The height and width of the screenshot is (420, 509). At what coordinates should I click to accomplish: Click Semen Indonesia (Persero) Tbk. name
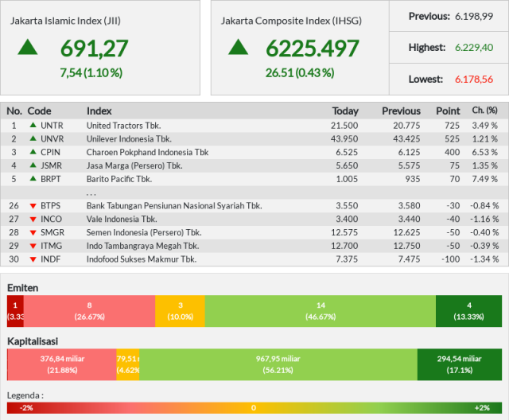(x=144, y=232)
